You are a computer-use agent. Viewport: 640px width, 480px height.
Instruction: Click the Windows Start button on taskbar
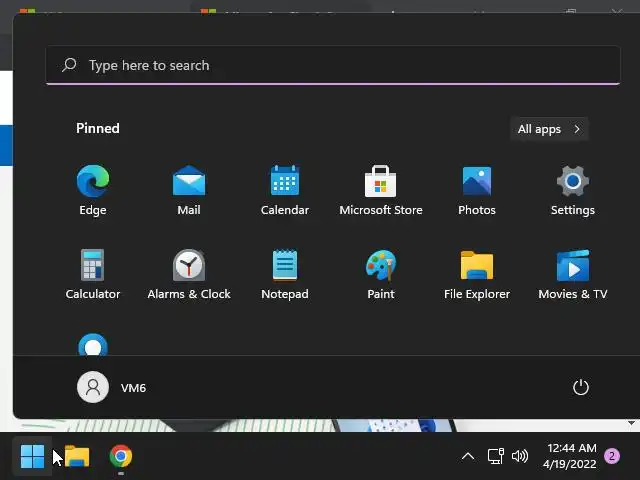[32, 456]
